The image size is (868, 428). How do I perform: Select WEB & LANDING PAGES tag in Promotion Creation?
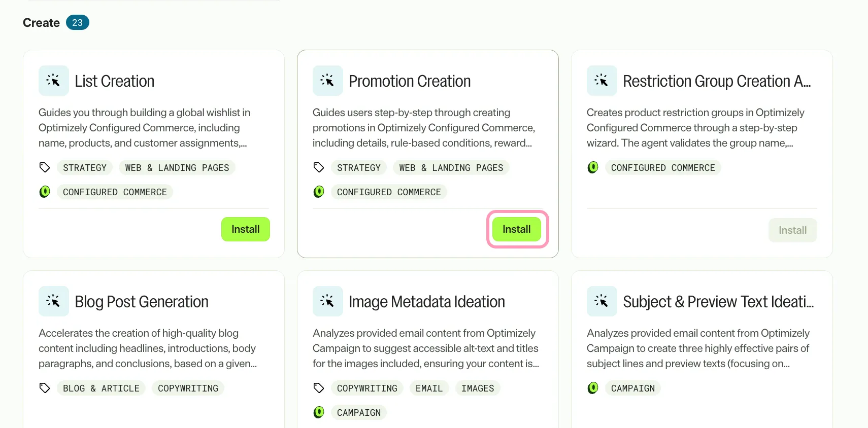click(x=451, y=167)
